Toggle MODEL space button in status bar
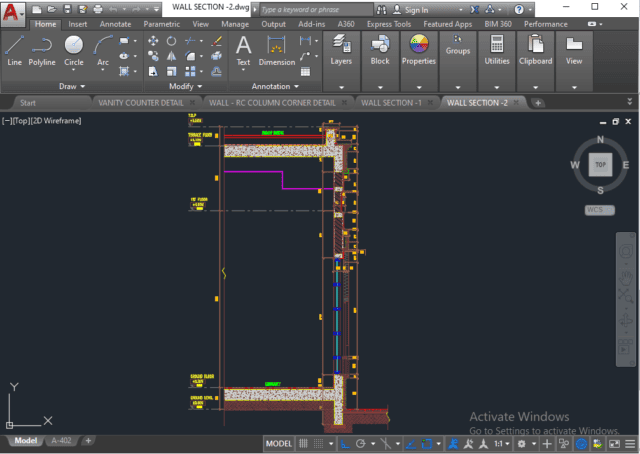This screenshot has height=454, width=640. point(280,443)
